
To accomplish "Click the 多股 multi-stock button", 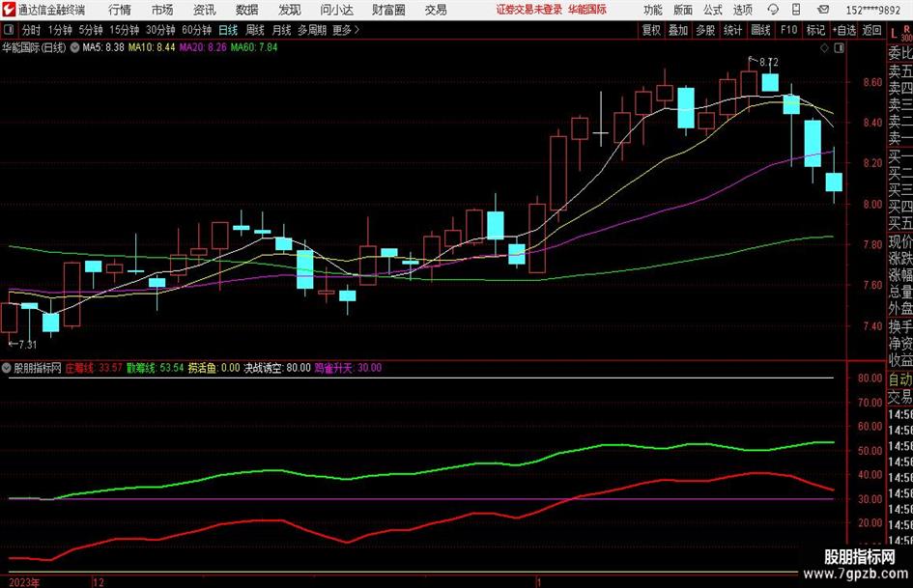I will click(x=705, y=30).
